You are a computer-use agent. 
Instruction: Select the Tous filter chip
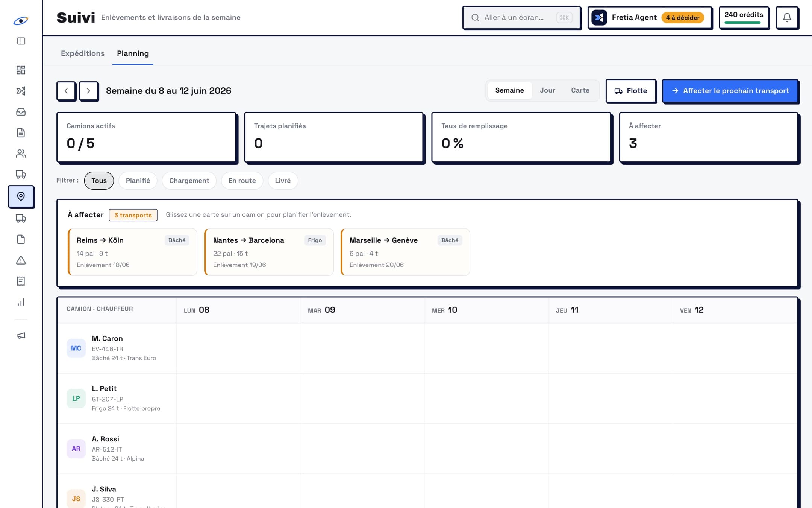99,181
